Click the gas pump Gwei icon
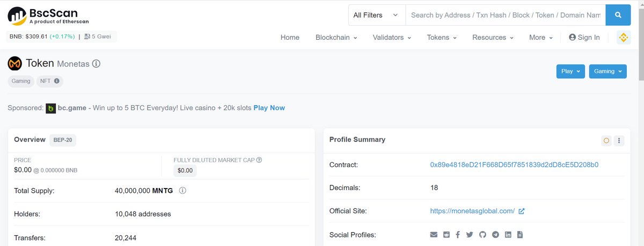The width and height of the screenshot is (644, 246). click(x=87, y=37)
